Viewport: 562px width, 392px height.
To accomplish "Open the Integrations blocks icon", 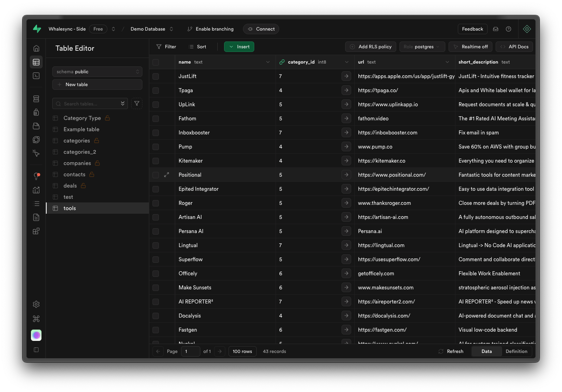I will 36,231.
